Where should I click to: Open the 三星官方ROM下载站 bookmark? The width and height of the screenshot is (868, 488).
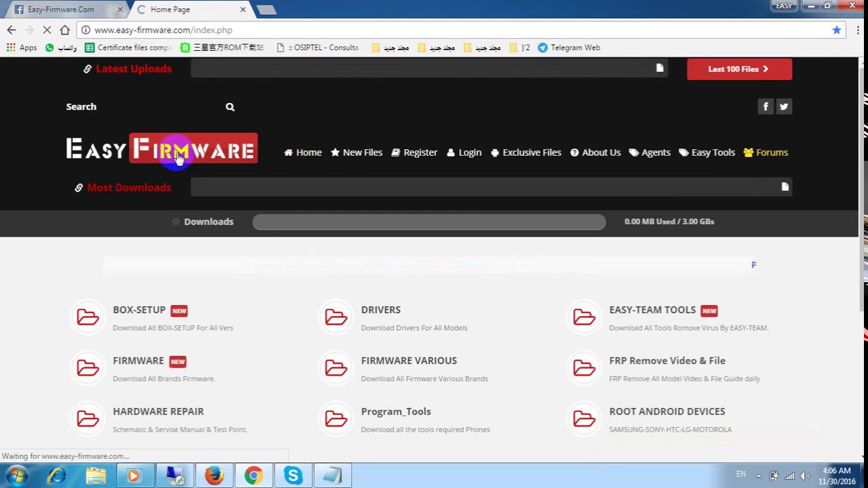[223, 47]
